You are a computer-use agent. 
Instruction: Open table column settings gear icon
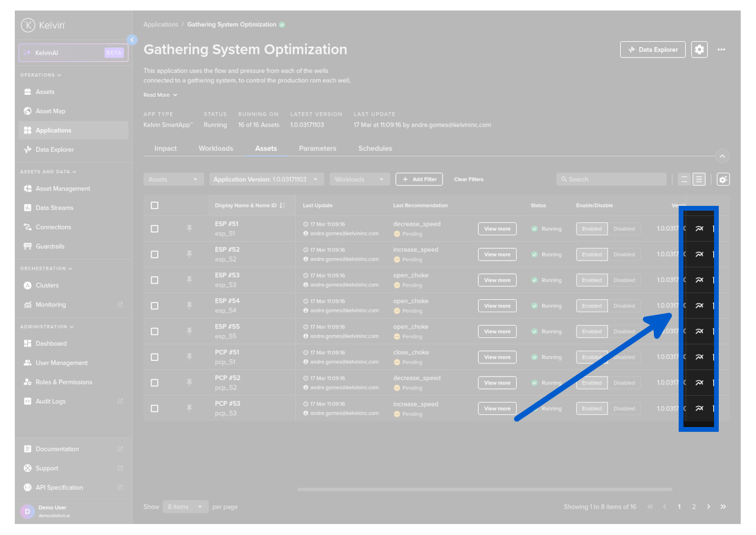click(x=723, y=180)
